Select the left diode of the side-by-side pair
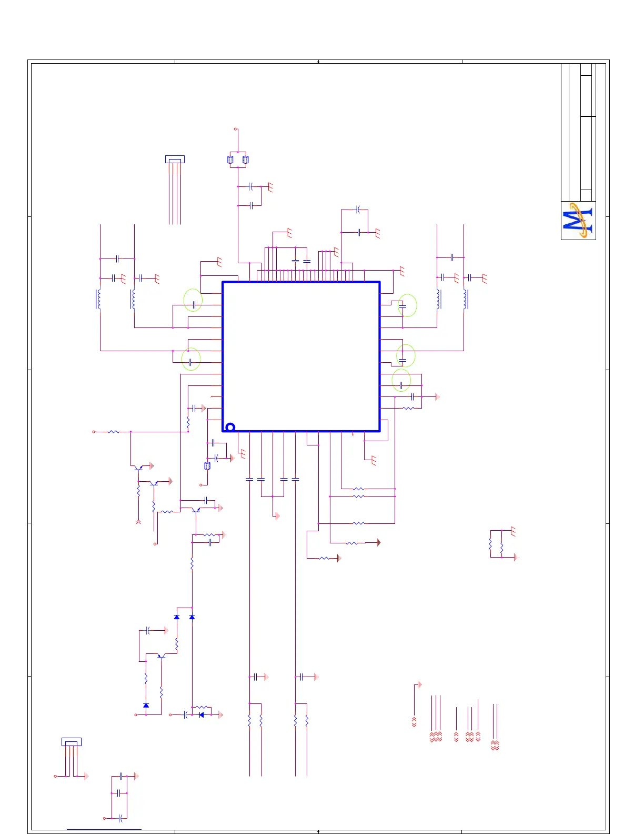Viewport: 644px width, 834px height. coord(177,617)
